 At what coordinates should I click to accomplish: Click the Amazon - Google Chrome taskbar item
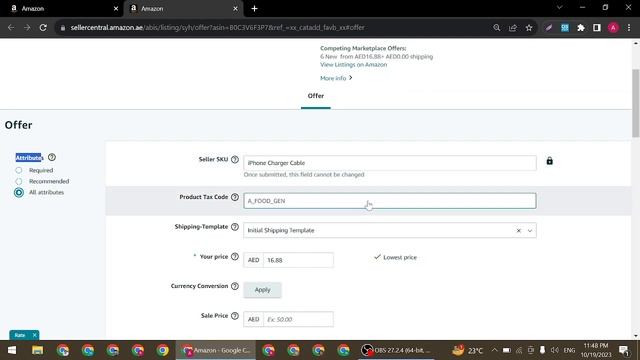(x=216, y=350)
